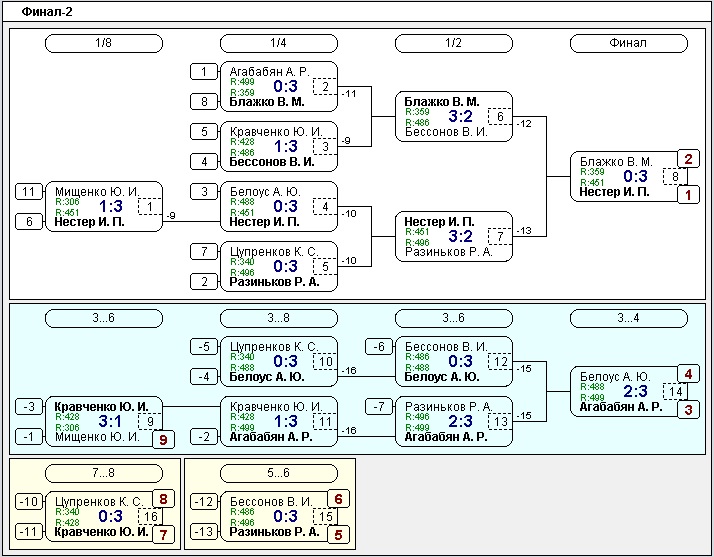
Task: Click ninth place badge near Мищенко
Action: point(163,439)
